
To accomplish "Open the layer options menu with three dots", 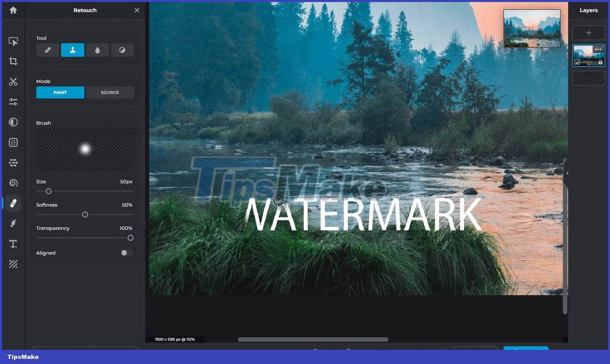I will [x=598, y=49].
